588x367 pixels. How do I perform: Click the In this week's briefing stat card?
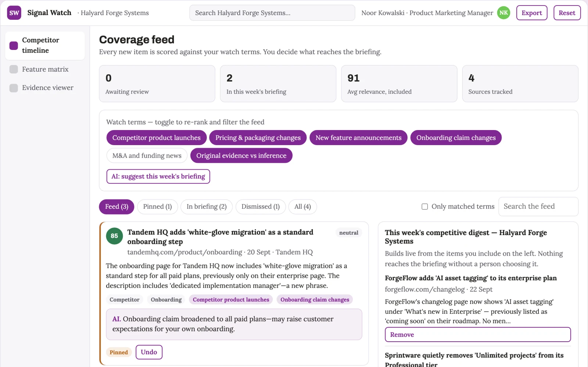point(278,84)
